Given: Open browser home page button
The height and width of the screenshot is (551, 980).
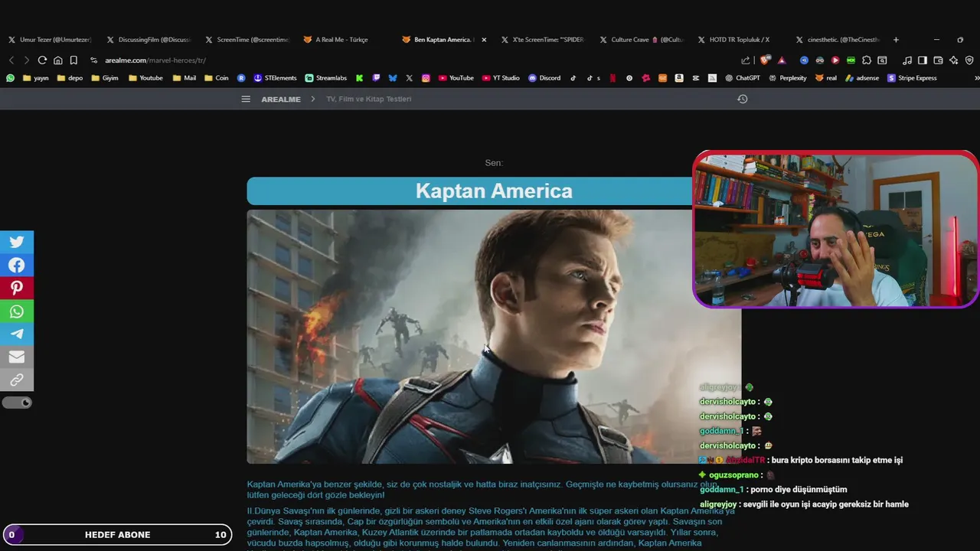Looking at the screenshot, I should [57, 60].
